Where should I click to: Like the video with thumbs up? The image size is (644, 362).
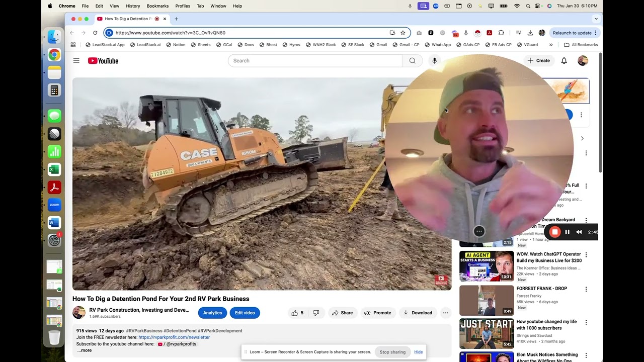[297, 313]
